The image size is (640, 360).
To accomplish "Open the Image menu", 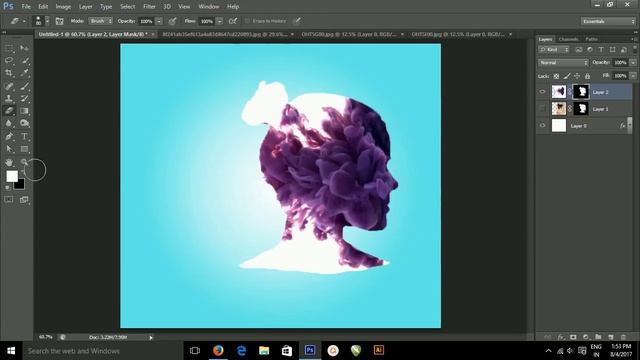I will click(63, 7).
